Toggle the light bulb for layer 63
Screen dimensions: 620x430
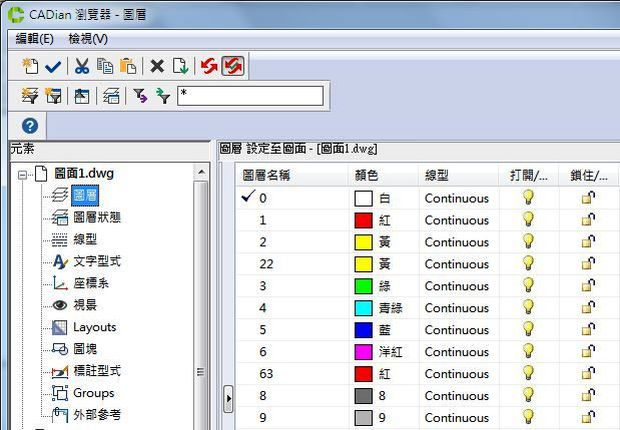pyautogui.click(x=528, y=373)
